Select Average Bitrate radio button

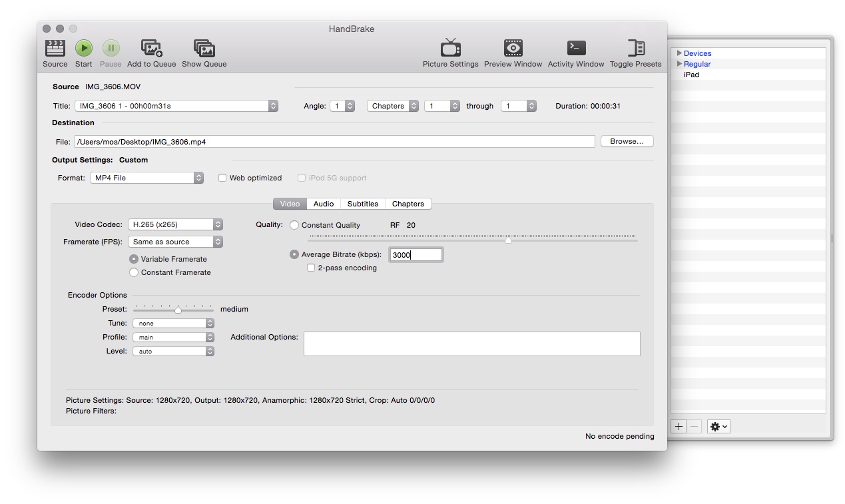pyautogui.click(x=294, y=254)
